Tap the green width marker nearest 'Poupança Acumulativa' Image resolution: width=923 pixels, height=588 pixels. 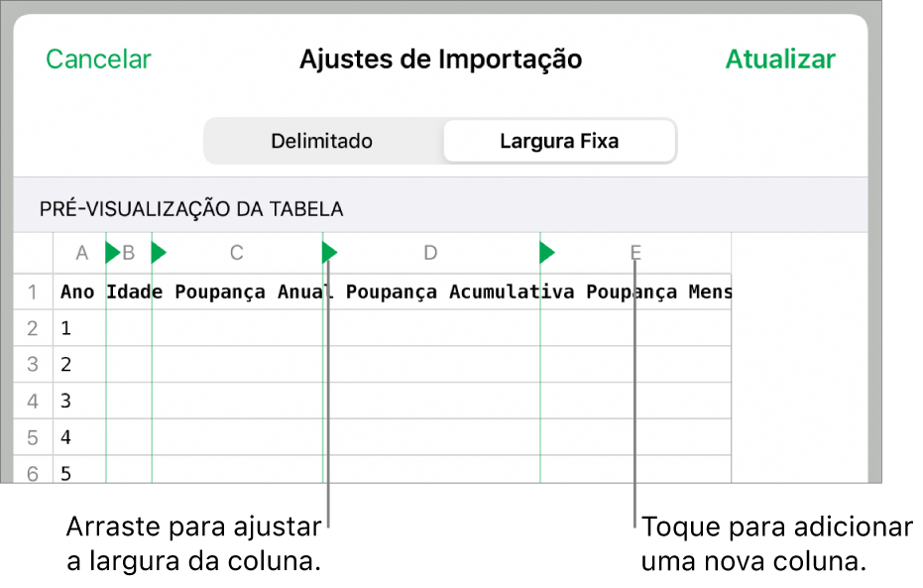point(545,253)
